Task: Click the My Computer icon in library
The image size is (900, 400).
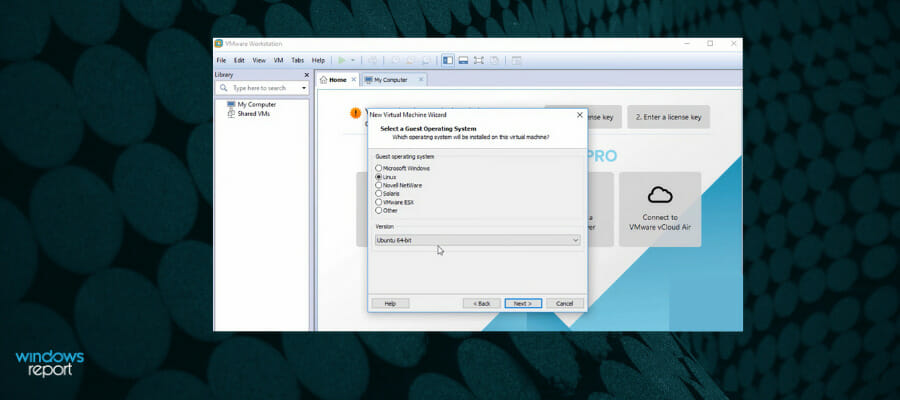Action: (x=231, y=104)
